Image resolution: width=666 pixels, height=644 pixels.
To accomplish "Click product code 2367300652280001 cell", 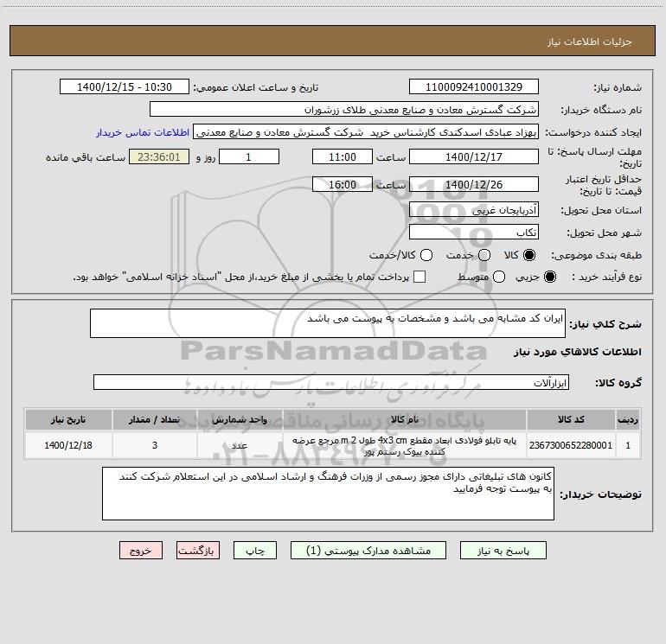I will pos(571,445).
